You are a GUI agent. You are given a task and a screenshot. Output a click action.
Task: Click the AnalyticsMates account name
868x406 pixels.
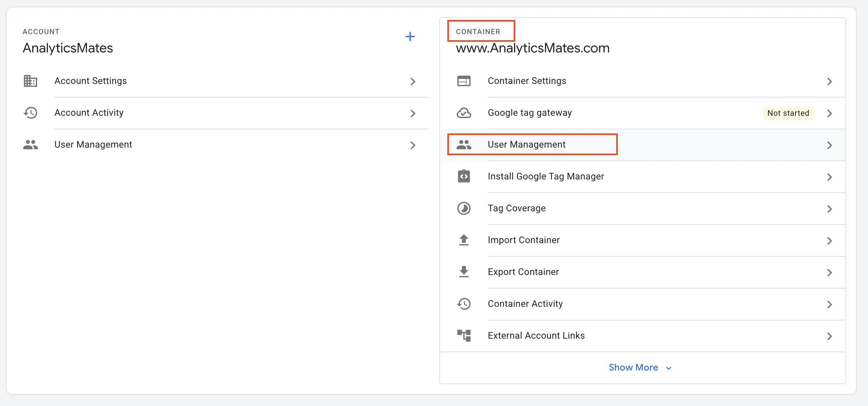pyautogui.click(x=68, y=48)
